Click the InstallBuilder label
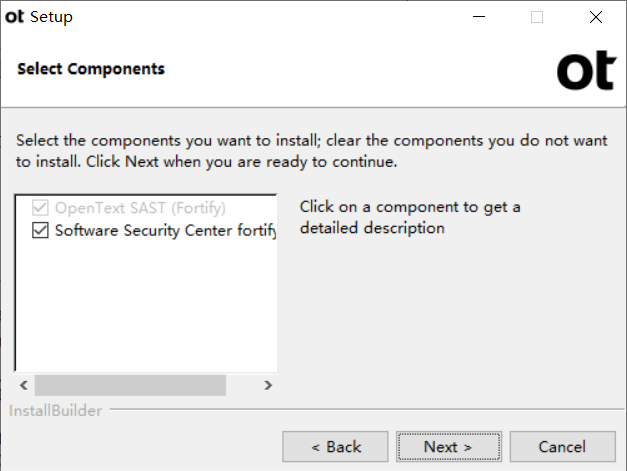This screenshot has height=471, width=627. 56,411
